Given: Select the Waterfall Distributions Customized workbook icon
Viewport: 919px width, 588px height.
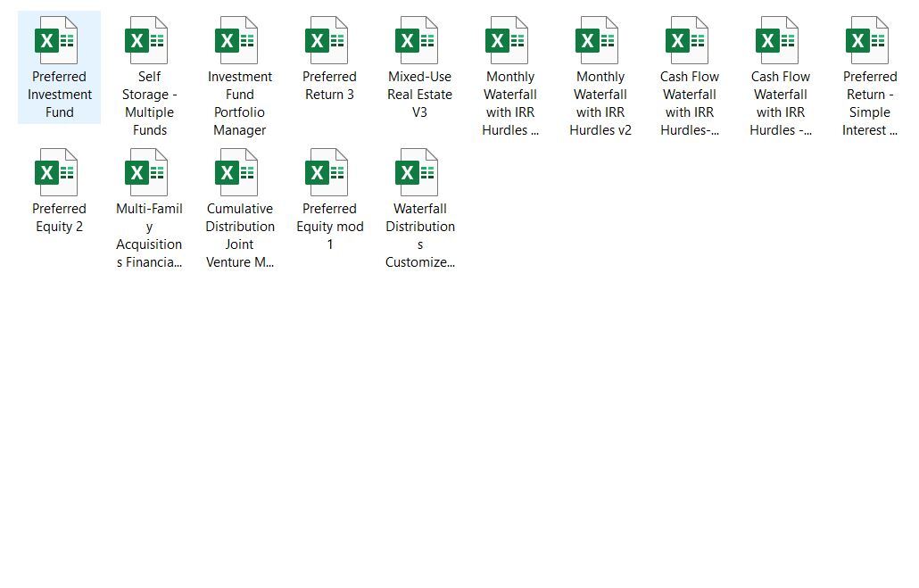Looking at the screenshot, I should pos(419,173).
